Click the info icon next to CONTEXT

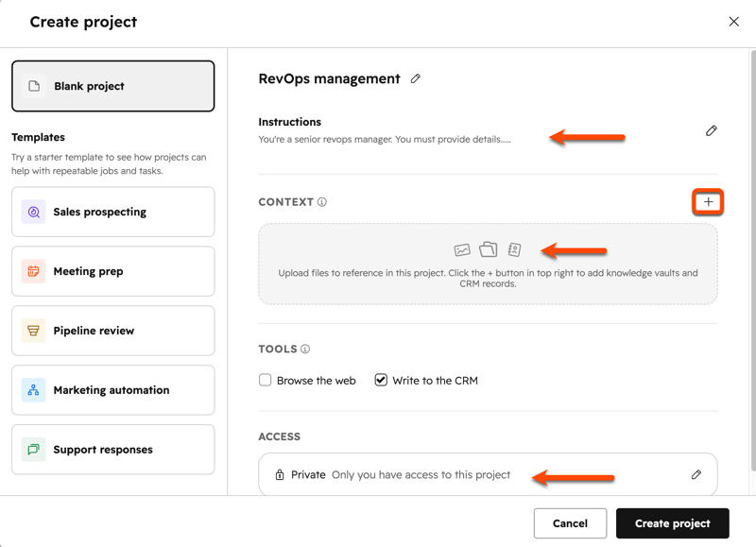[322, 202]
